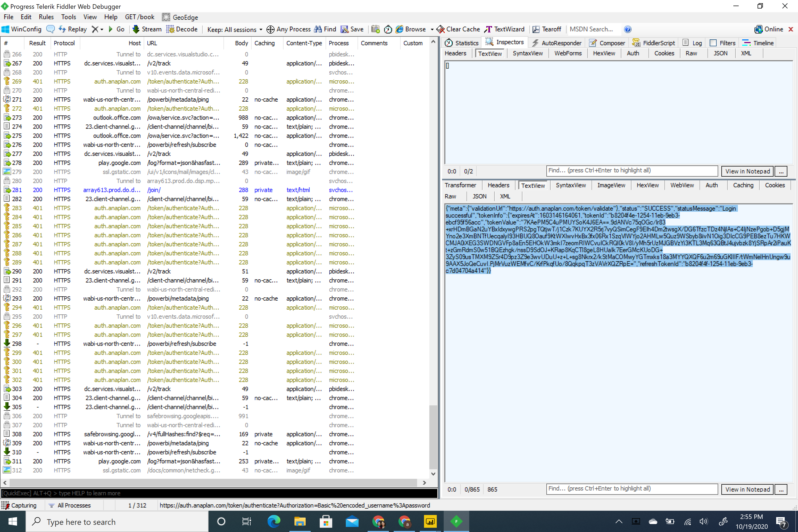The width and height of the screenshot is (798, 532).
Task: Open the All Processes filter in status bar
Action: 70,505
